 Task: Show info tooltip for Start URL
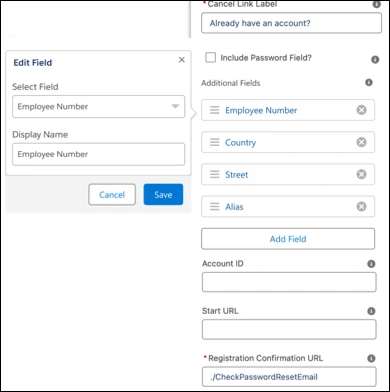tap(371, 311)
